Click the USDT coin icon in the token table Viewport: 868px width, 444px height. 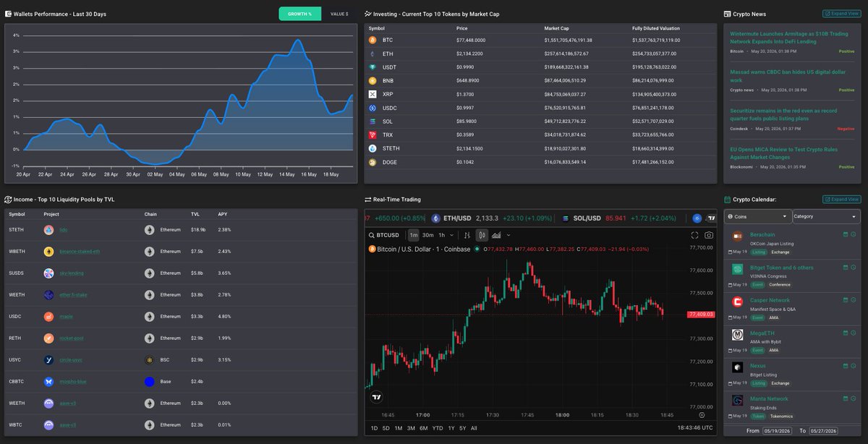point(373,67)
